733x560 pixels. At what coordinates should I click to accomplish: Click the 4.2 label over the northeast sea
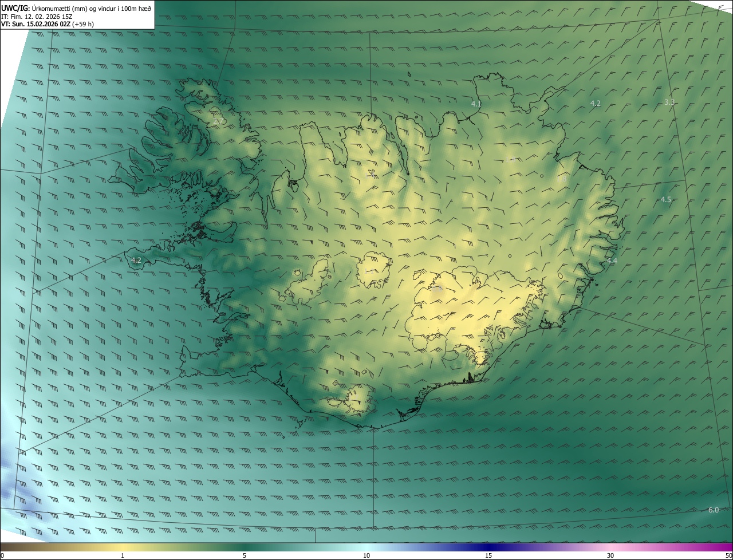tap(595, 103)
